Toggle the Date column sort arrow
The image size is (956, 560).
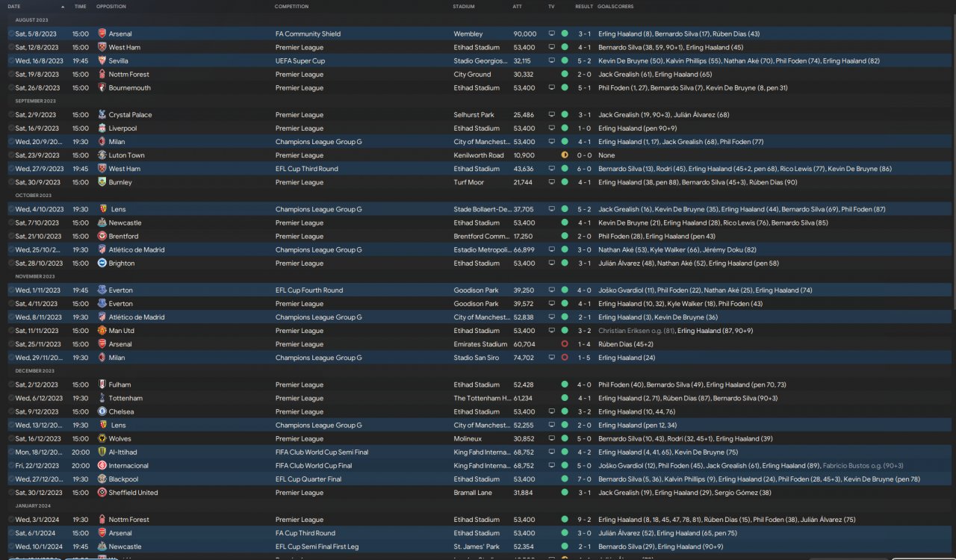(63, 6)
